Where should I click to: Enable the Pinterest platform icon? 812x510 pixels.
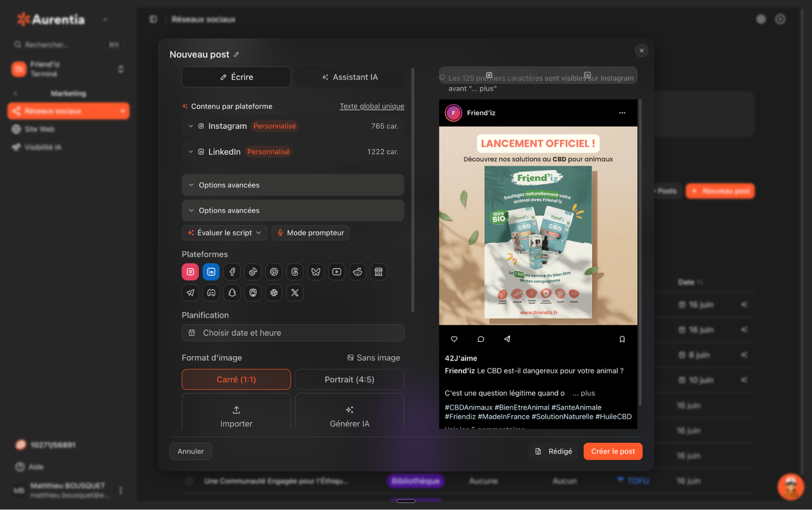click(274, 272)
